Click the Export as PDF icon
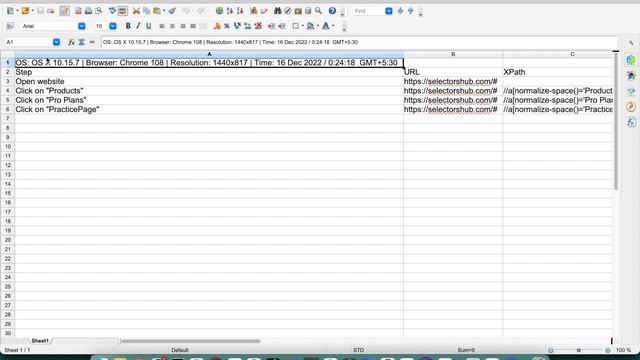640x360 pixels. (x=78, y=11)
